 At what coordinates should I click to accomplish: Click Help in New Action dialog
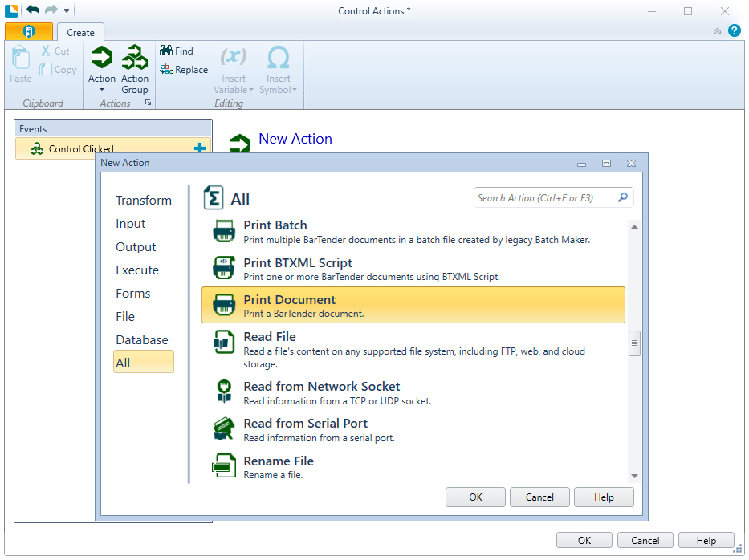(x=604, y=497)
